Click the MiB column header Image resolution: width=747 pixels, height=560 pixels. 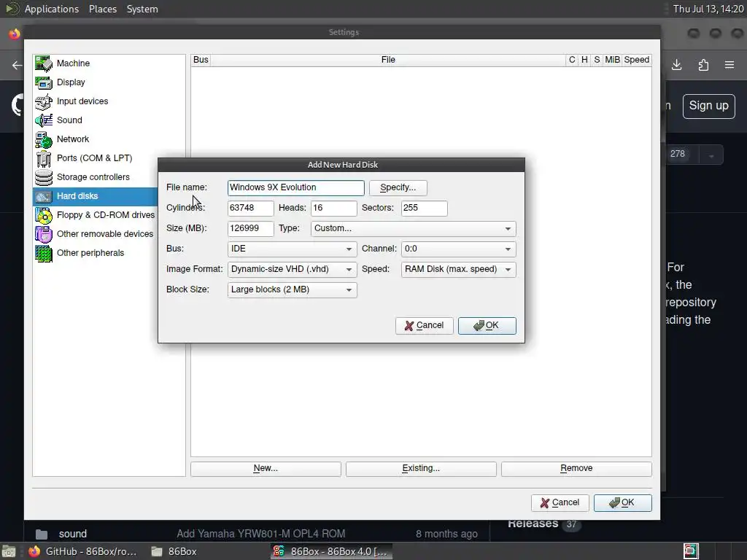612,60
